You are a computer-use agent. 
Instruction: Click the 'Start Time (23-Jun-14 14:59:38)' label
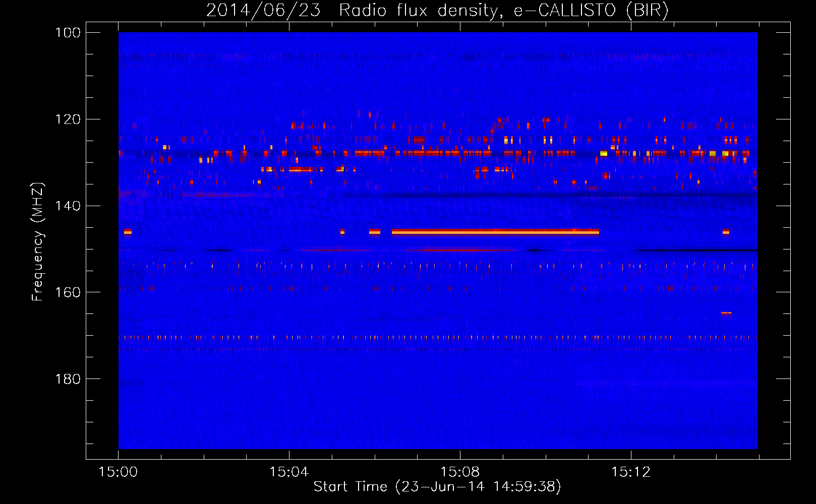click(437, 487)
